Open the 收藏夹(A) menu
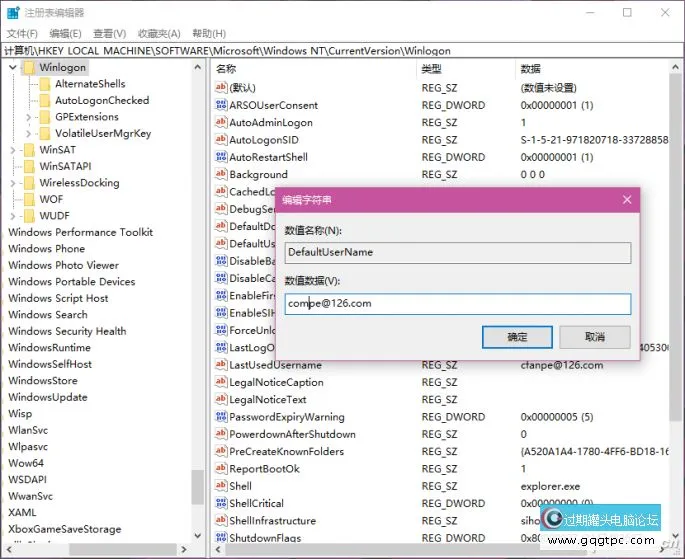 click(x=158, y=34)
